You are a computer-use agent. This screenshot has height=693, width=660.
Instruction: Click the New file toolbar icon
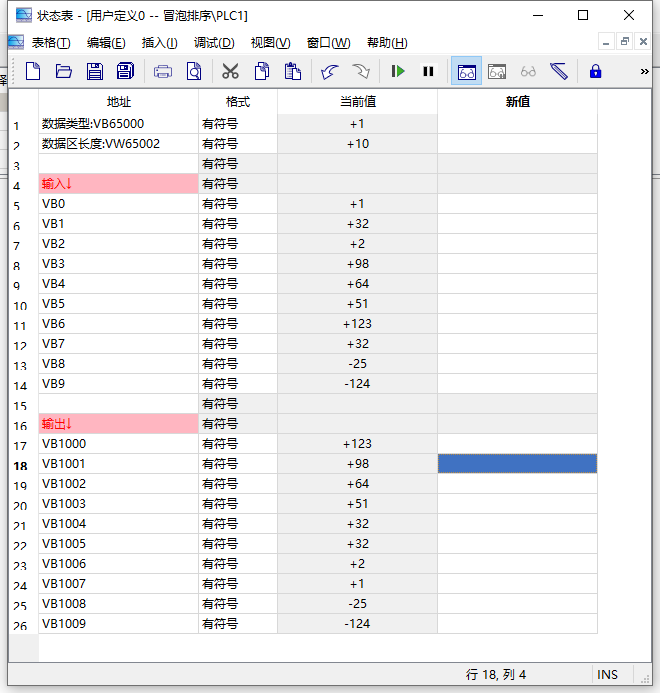(33, 71)
